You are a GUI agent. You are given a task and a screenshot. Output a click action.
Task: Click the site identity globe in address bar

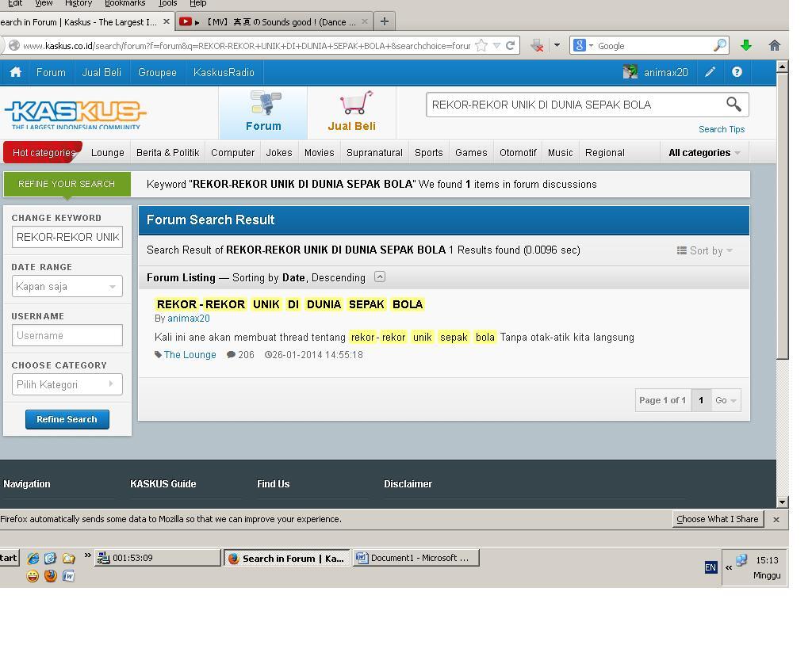(x=14, y=45)
